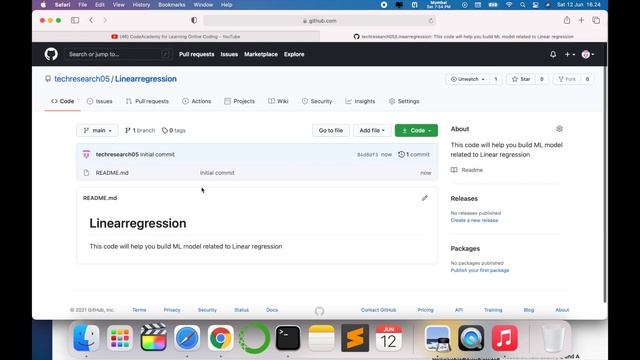This screenshot has width=640, height=360.
Task: Open the user avatar menu
Action: click(587, 54)
